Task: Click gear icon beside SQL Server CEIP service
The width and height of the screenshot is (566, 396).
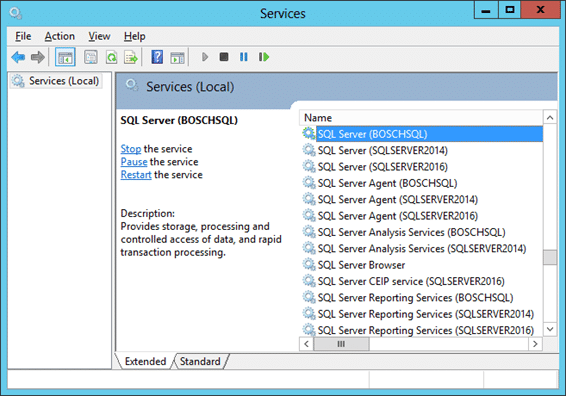Action: point(309,281)
